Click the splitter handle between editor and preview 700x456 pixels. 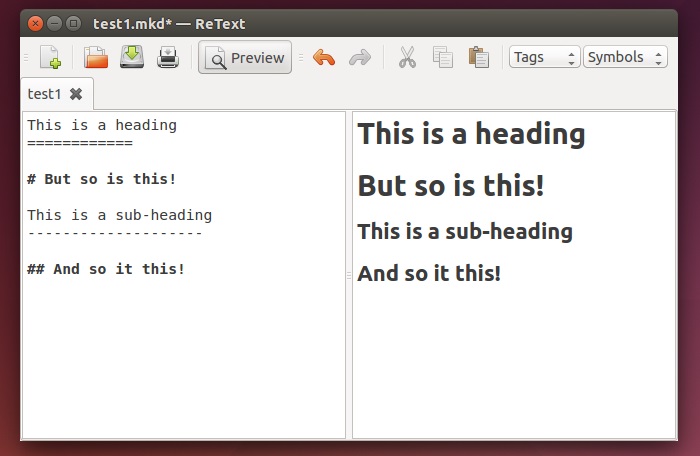click(x=349, y=276)
